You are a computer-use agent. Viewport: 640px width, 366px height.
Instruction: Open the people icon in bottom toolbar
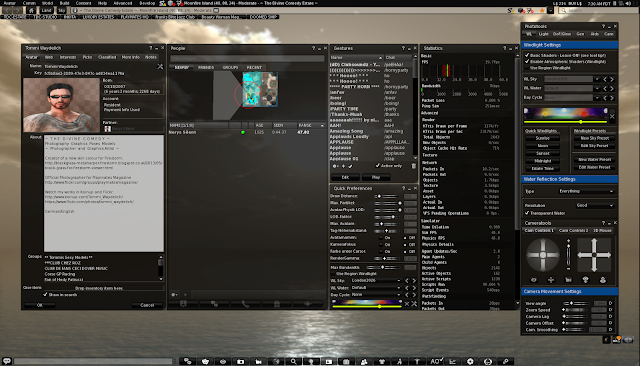tap(364, 361)
